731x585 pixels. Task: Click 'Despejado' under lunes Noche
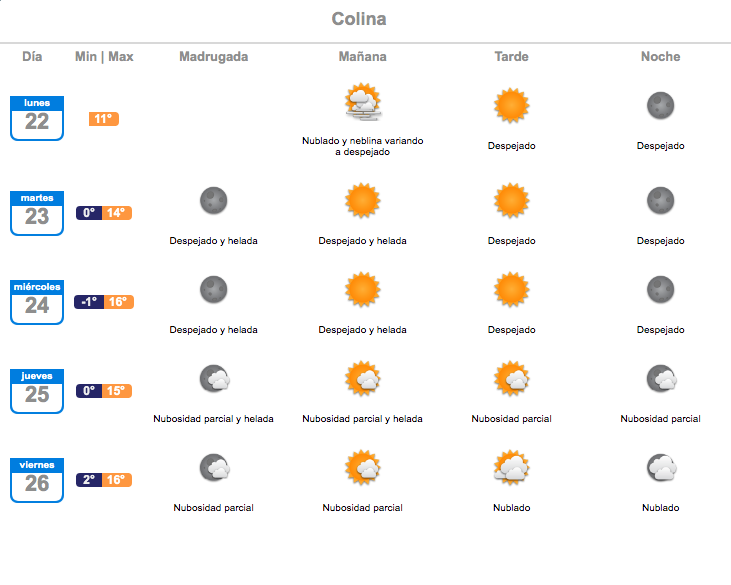point(661,146)
